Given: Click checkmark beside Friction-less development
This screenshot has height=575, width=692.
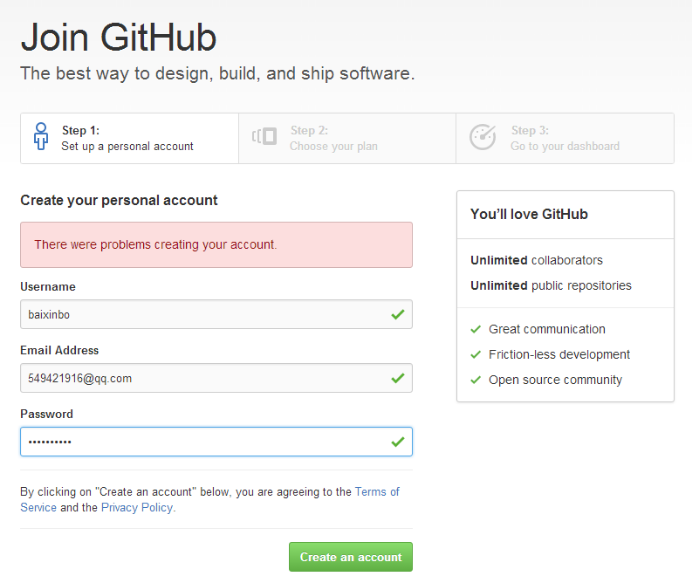Looking at the screenshot, I should [475, 354].
